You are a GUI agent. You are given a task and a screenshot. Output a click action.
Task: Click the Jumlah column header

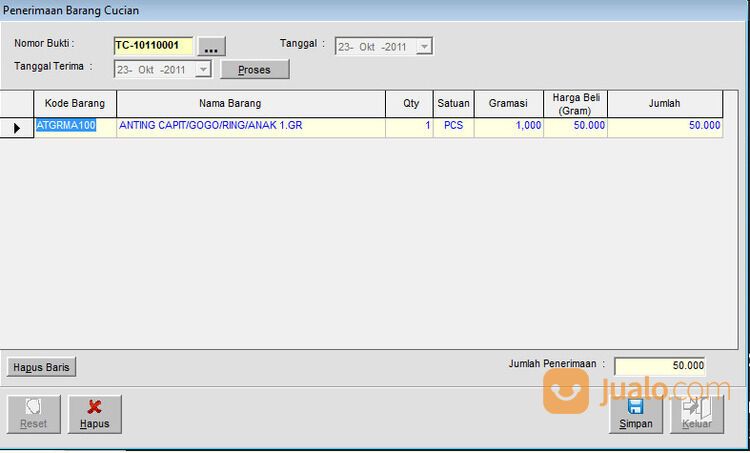click(665, 104)
